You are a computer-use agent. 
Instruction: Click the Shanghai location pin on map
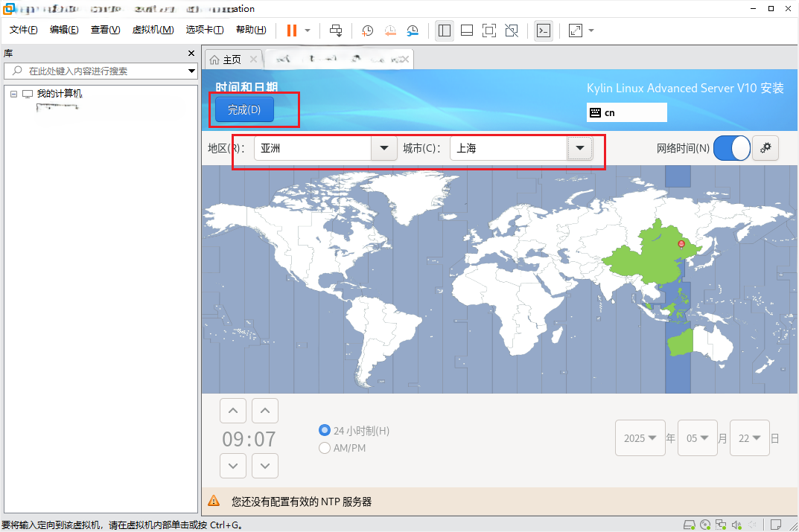[x=681, y=245]
